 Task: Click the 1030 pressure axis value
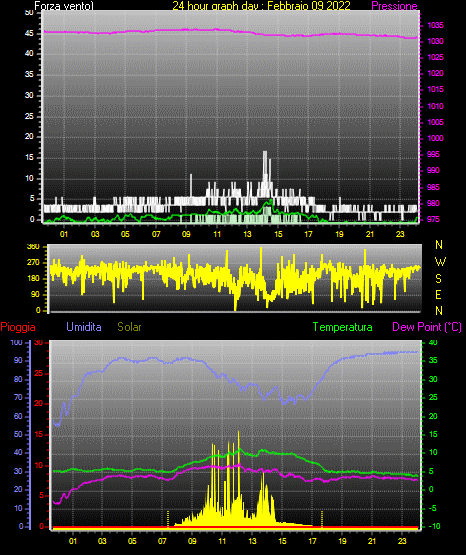point(435,41)
